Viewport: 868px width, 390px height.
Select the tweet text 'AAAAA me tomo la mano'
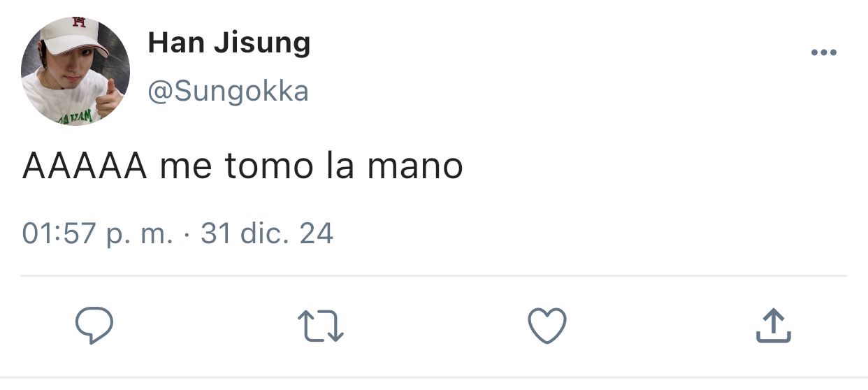click(243, 166)
